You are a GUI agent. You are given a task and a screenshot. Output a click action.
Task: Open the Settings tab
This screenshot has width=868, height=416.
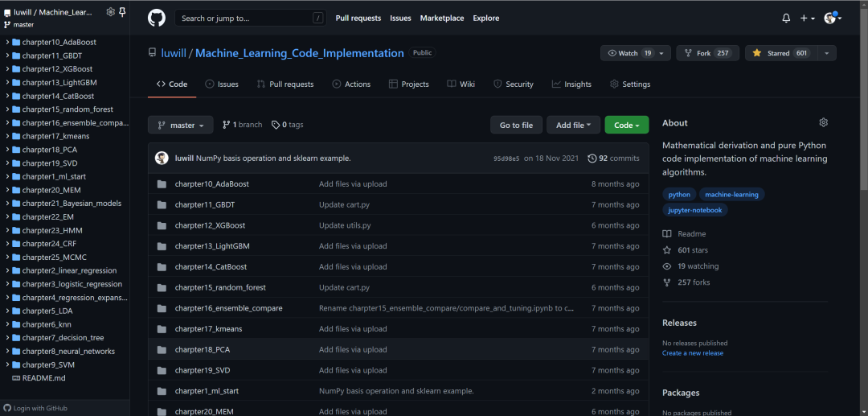pyautogui.click(x=631, y=84)
